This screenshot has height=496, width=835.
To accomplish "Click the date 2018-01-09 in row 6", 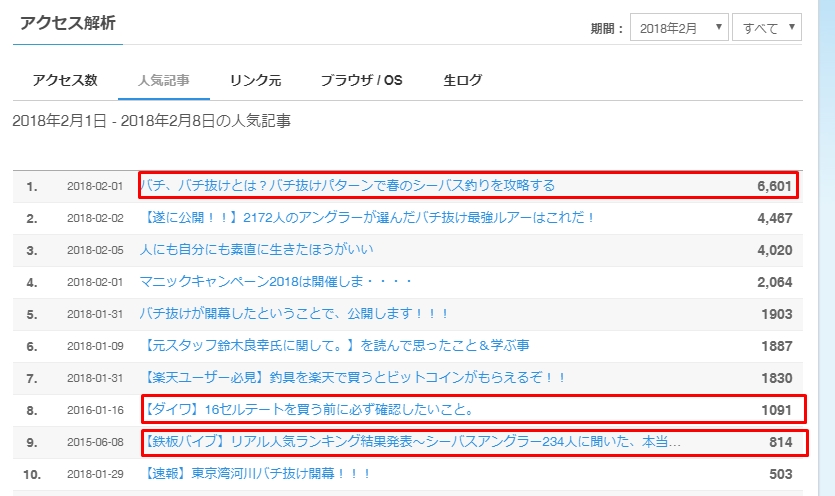I will [95, 346].
